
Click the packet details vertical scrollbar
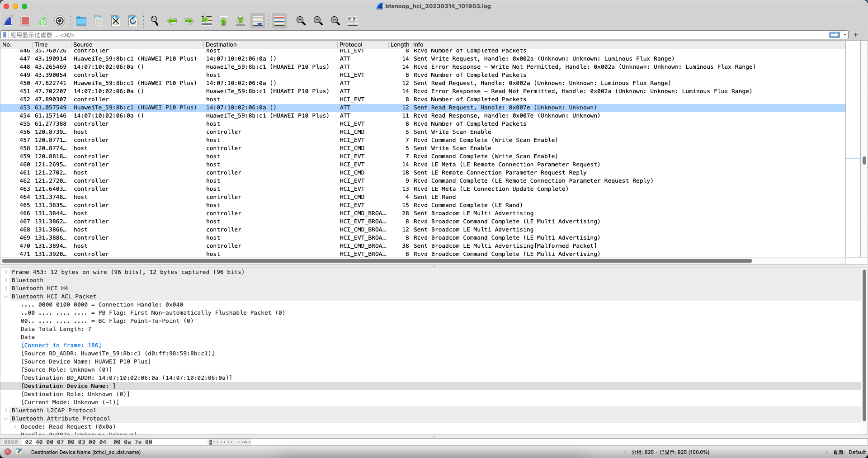click(x=864, y=346)
